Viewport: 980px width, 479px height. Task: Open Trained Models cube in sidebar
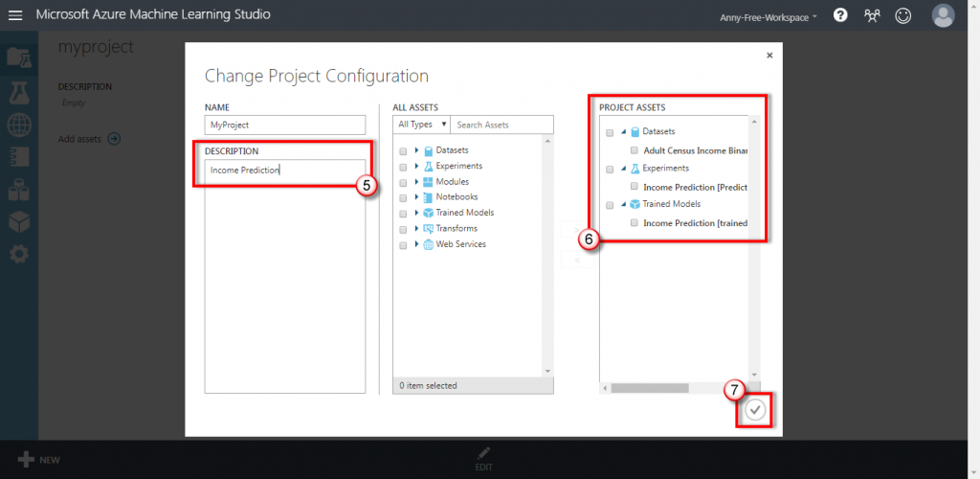pyautogui.click(x=19, y=220)
